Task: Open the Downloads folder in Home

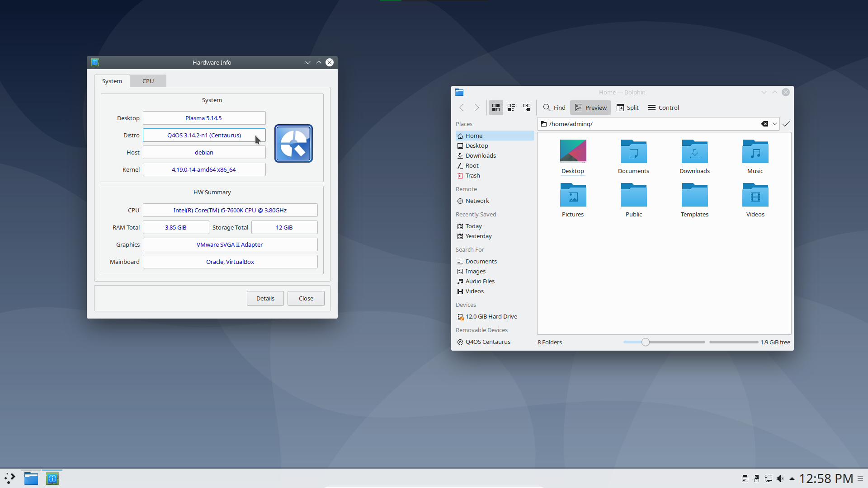Action: coord(694,157)
